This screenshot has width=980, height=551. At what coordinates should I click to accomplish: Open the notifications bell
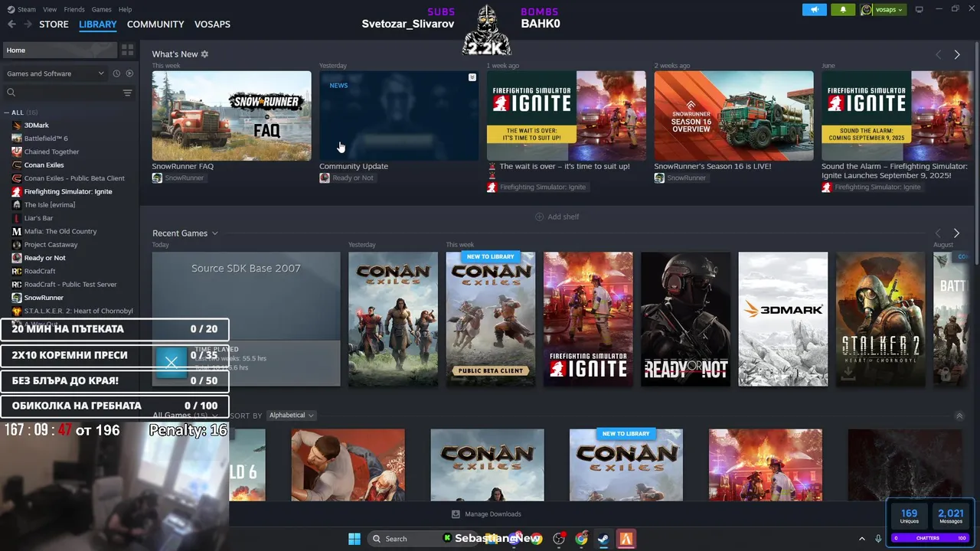tap(843, 9)
